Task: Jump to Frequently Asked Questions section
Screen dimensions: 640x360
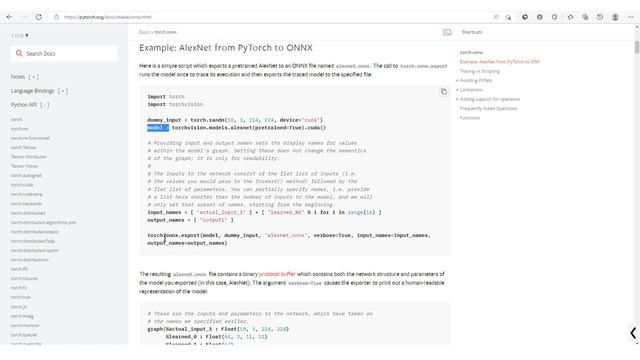Action: point(488,109)
